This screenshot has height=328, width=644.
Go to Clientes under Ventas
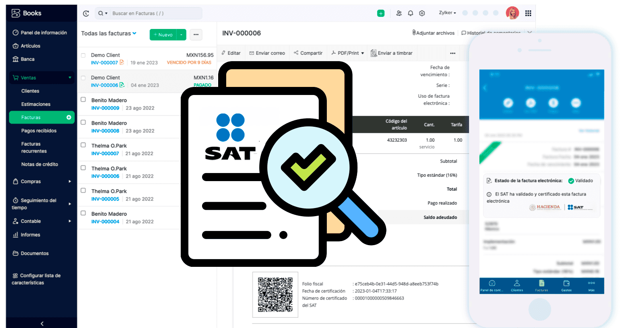pyautogui.click(x=30, y=91)
